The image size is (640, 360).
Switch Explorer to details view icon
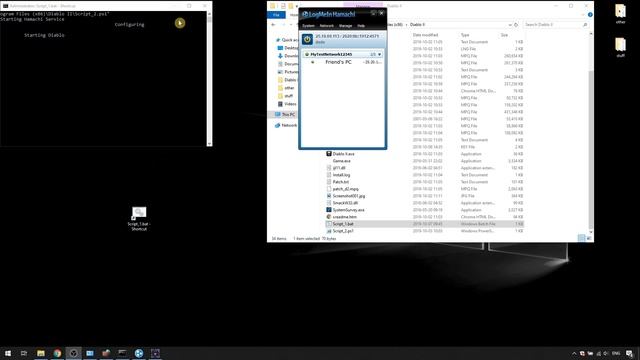581,238
